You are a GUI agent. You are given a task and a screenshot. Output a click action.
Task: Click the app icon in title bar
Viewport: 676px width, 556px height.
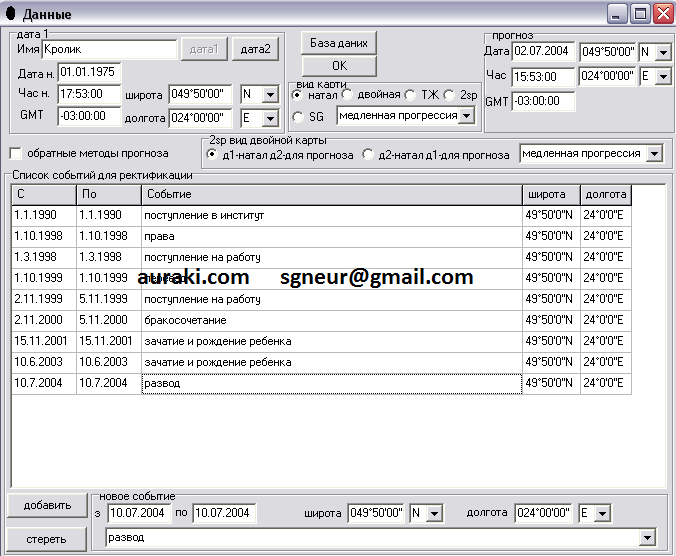coord(11,14)
